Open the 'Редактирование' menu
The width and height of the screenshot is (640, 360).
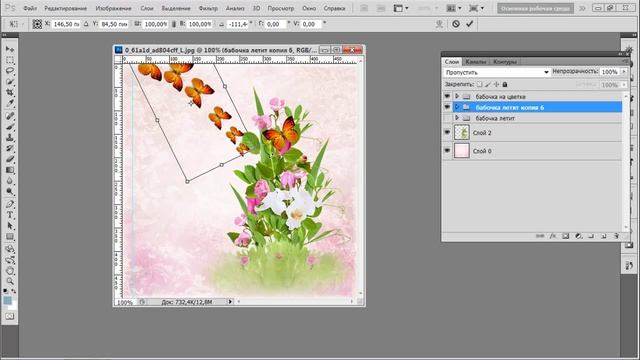tap(65, 8)
